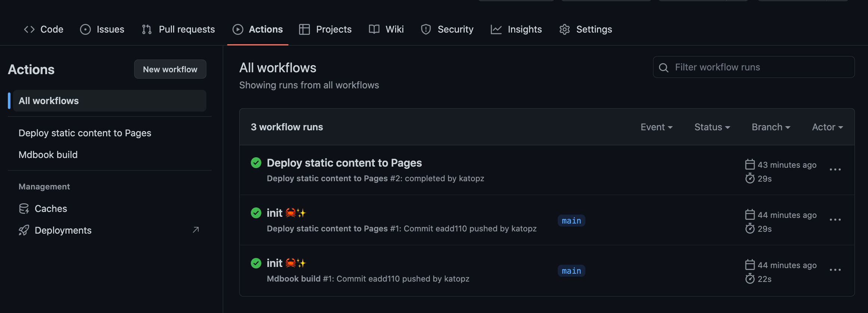Expand the Status filter dropdown
The image size is (868, 313).
point(712,127)
